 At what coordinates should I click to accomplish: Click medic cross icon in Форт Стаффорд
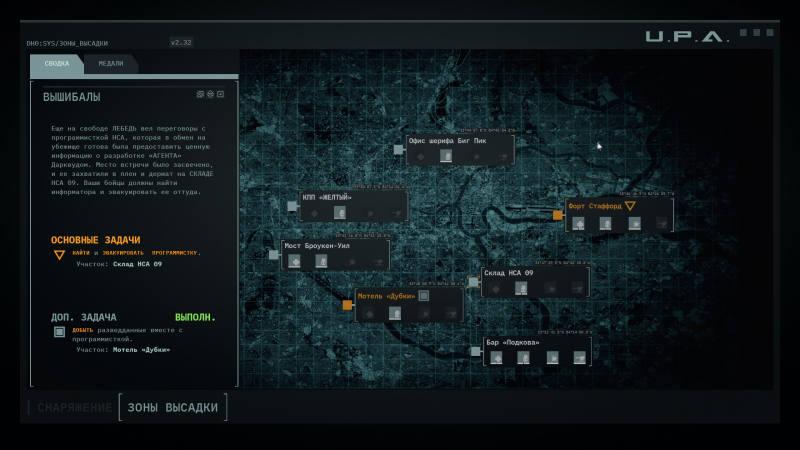(x=578, y=223)
